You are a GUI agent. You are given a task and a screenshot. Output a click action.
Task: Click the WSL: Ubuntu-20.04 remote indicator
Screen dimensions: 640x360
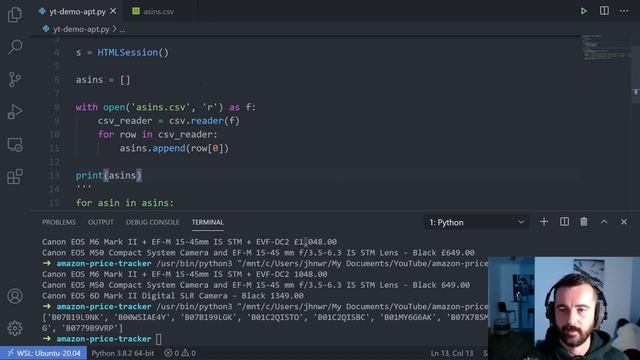point(43,353)
